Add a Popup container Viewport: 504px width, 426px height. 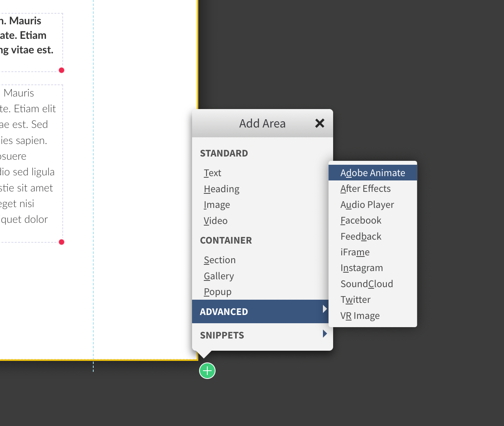tap(218, 292)
